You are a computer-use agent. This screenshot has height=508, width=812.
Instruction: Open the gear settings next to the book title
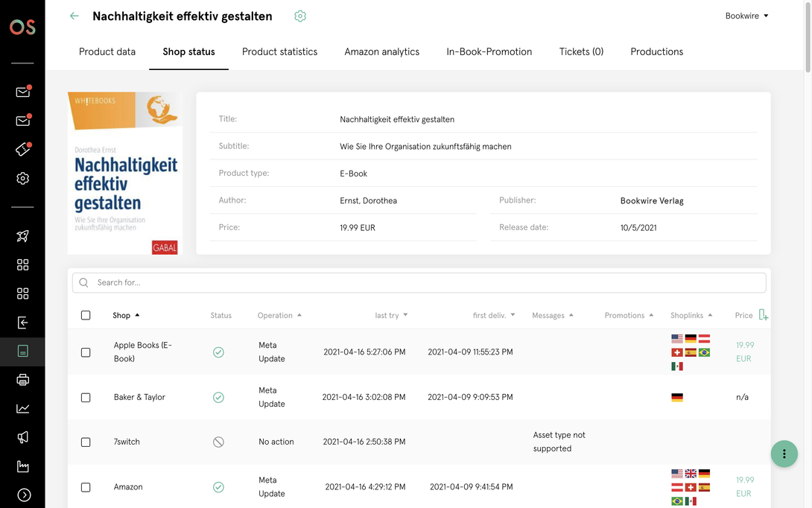coord(300,16)
